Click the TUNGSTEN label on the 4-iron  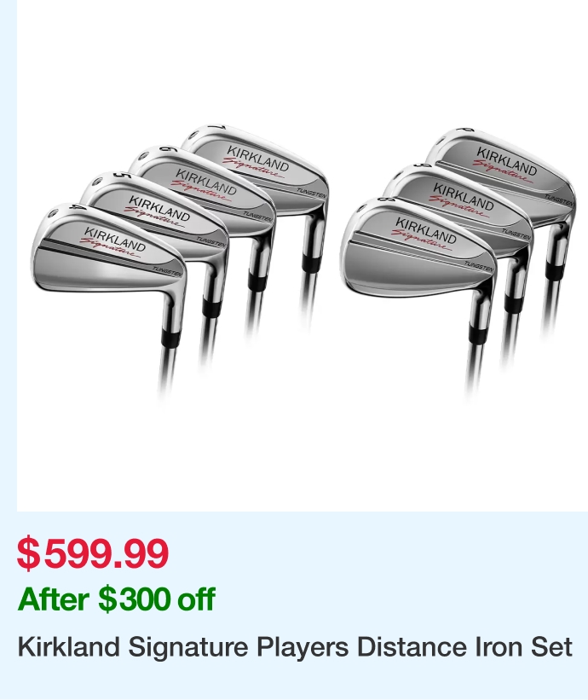point(167,271)
